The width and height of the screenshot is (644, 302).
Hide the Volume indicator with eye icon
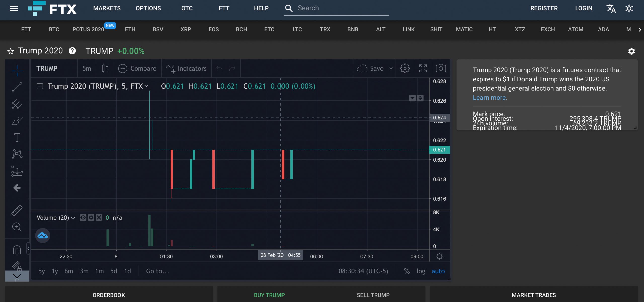[x=83, y=217]
